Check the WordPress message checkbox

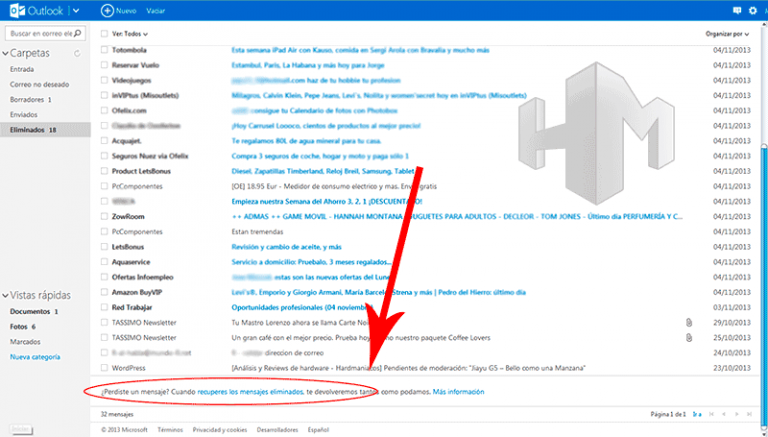[x=104, y=367]
